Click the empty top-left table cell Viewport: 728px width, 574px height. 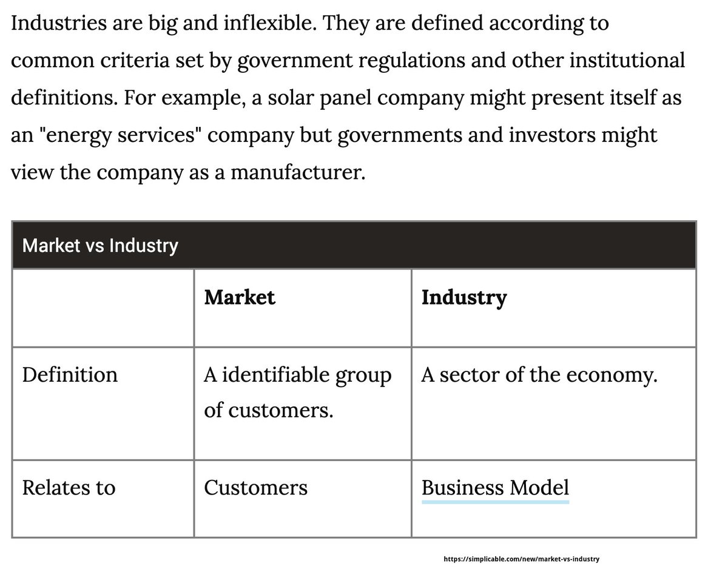(x=103, y=308)
